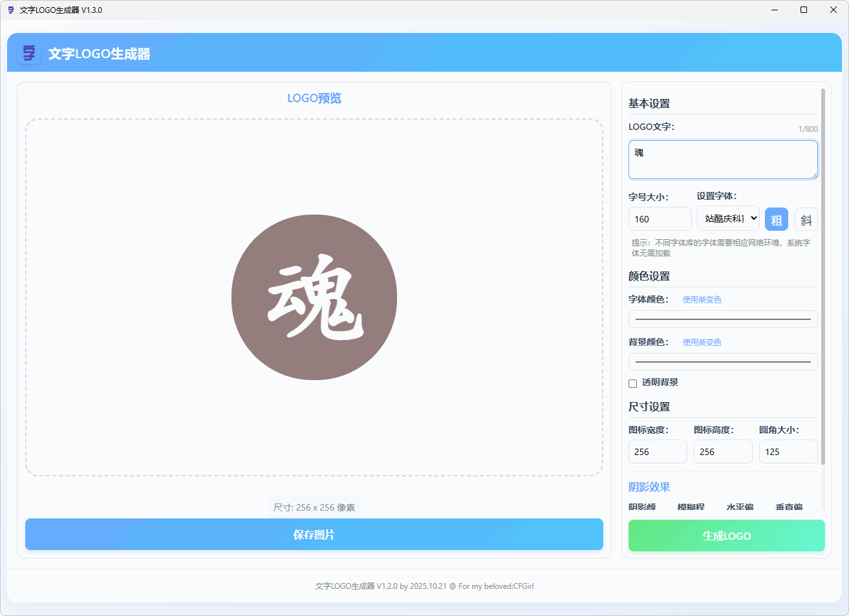Toggle bold formatting with the 粗 button
The width and height of the screenshot is (849, 616).
pyautogui.click(x=777, y=219)
